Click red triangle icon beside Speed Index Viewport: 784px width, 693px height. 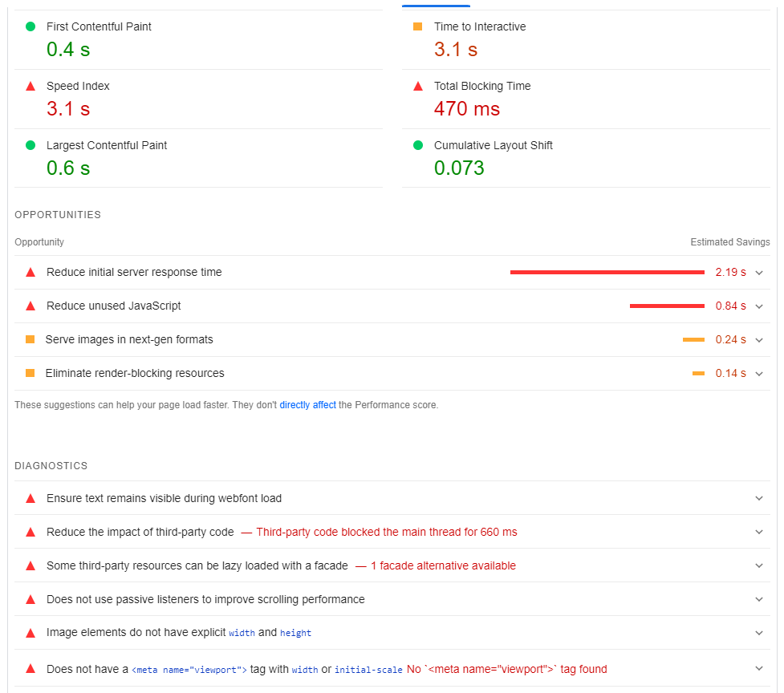click(30, 86)
